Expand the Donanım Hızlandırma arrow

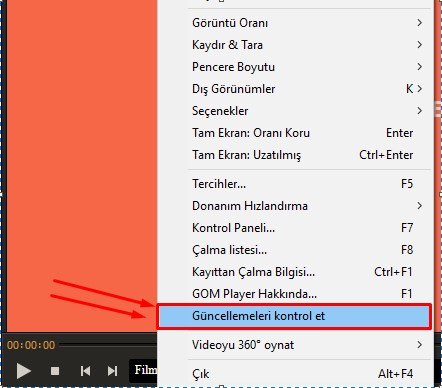[x=420, y=206]
